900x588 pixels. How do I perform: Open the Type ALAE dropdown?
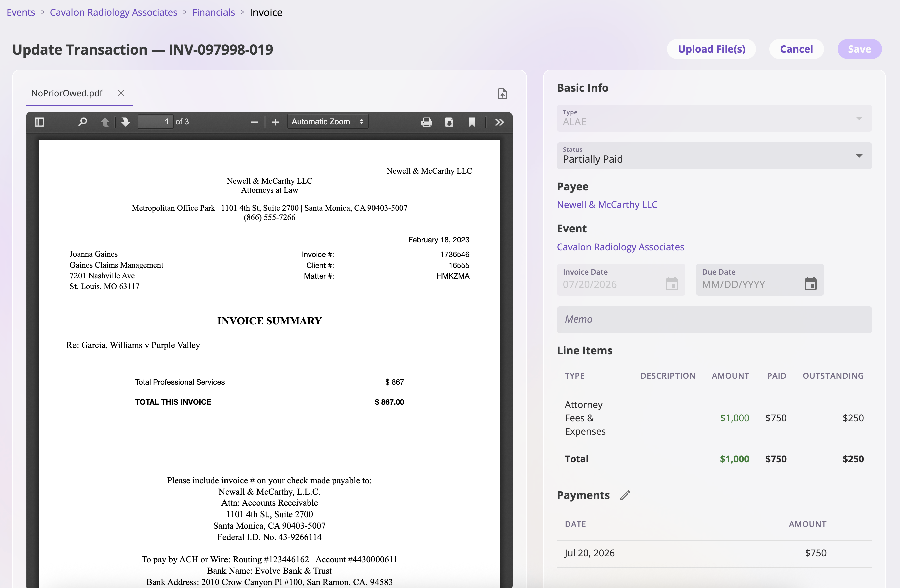[x=714, y=118]
